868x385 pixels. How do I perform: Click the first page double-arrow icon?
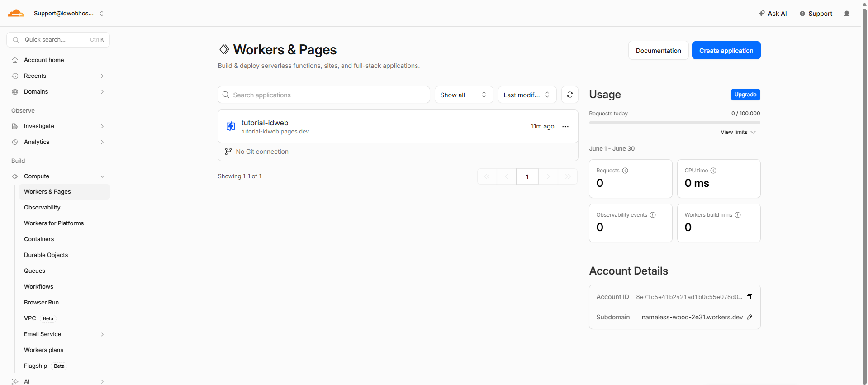[x=487, y=176]
